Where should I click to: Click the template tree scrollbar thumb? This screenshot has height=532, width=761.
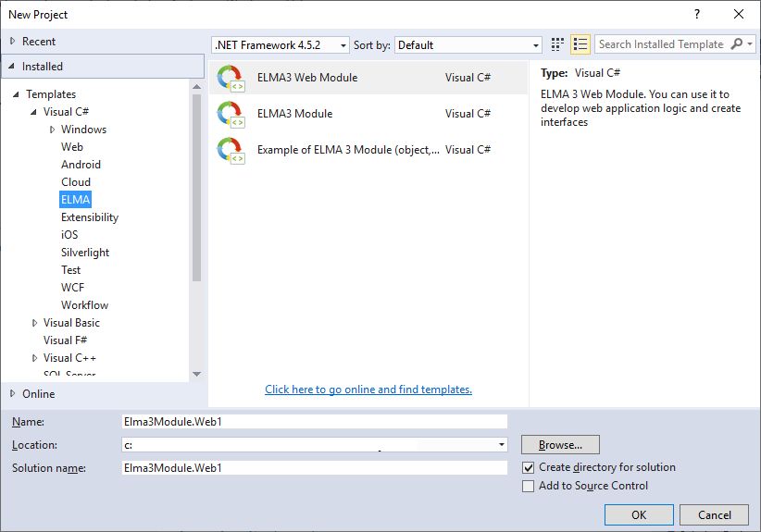click(196, 188)
